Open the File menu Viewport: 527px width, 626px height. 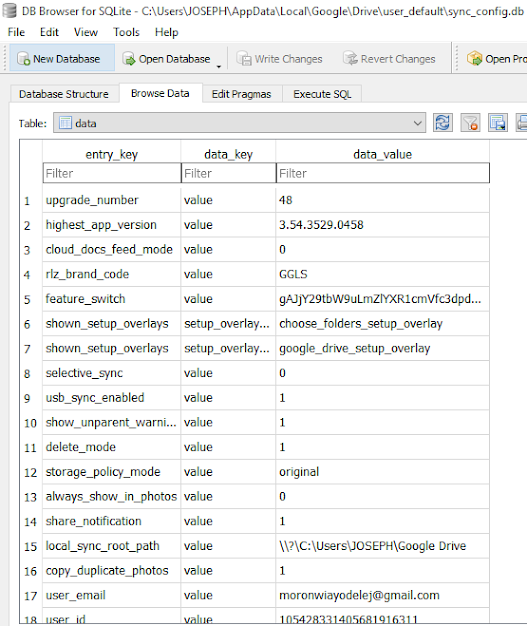[x=16, y=32]
